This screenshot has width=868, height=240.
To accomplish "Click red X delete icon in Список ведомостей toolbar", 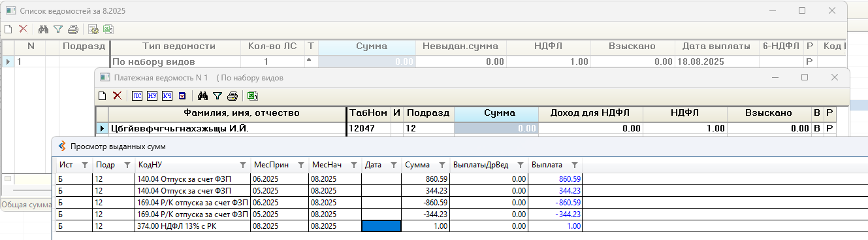I will pos(23,29).
